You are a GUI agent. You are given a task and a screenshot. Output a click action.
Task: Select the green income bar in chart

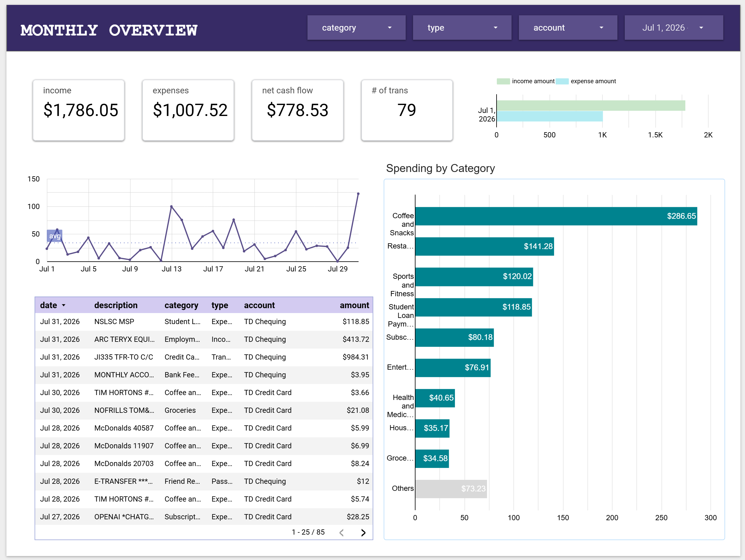(591, 106)
